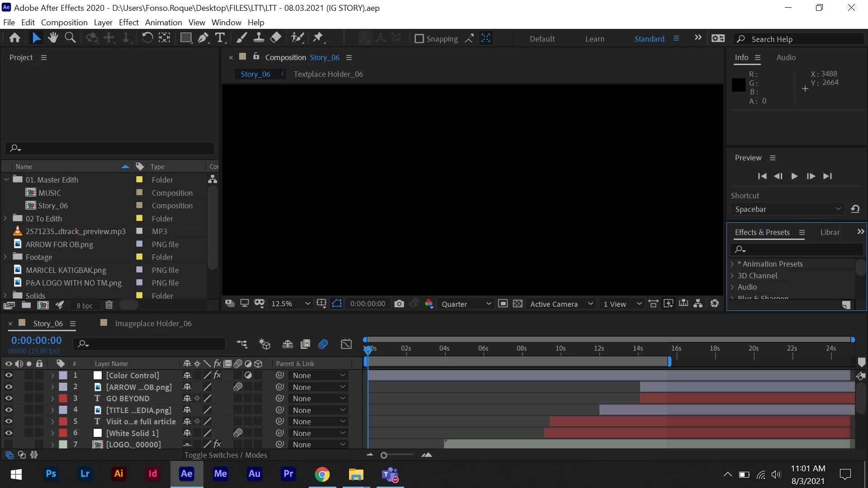Expand the Animation Presets category
Image resolution: width=868 pixels, height=488 pixels.
click(x=732, y=264)
